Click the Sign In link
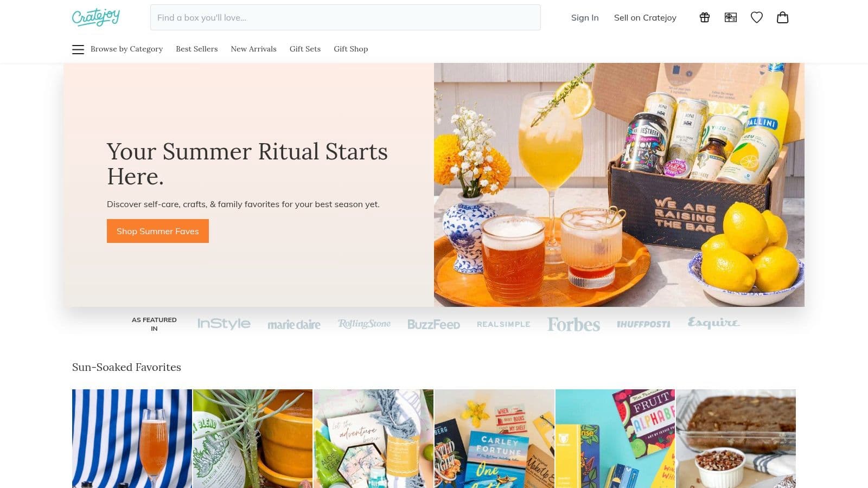Screen dimensions: 868x488 585,17
